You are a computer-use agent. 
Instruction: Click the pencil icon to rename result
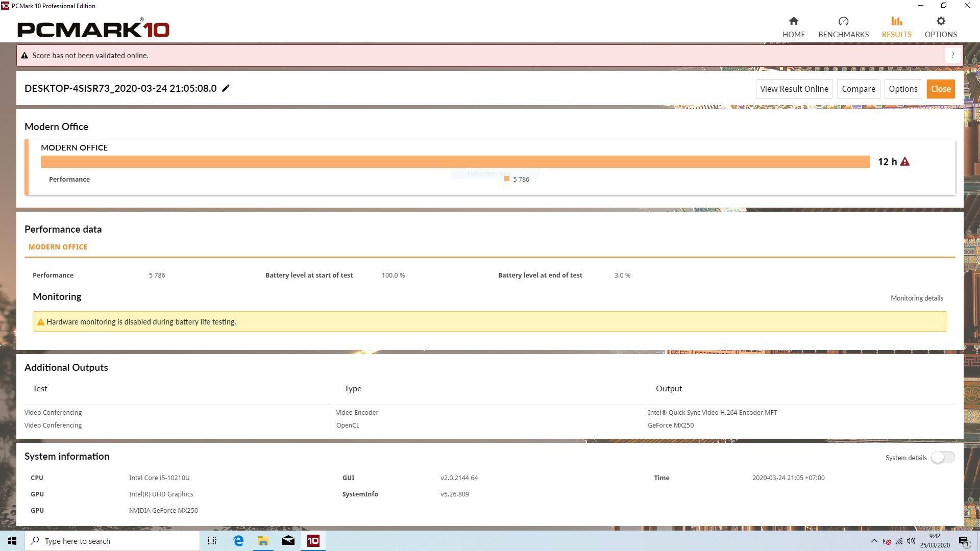click(226, 88)
